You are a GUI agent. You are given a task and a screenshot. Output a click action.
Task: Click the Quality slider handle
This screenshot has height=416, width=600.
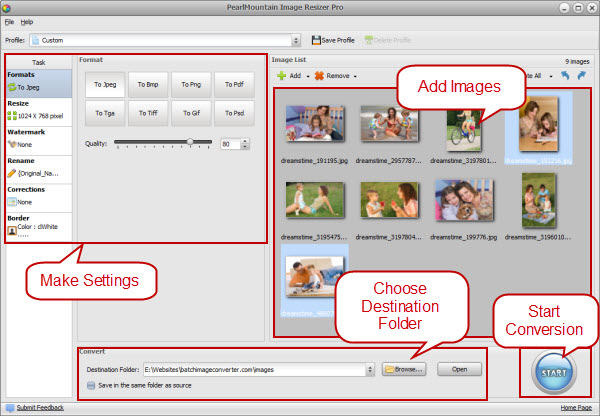[190, 142]
